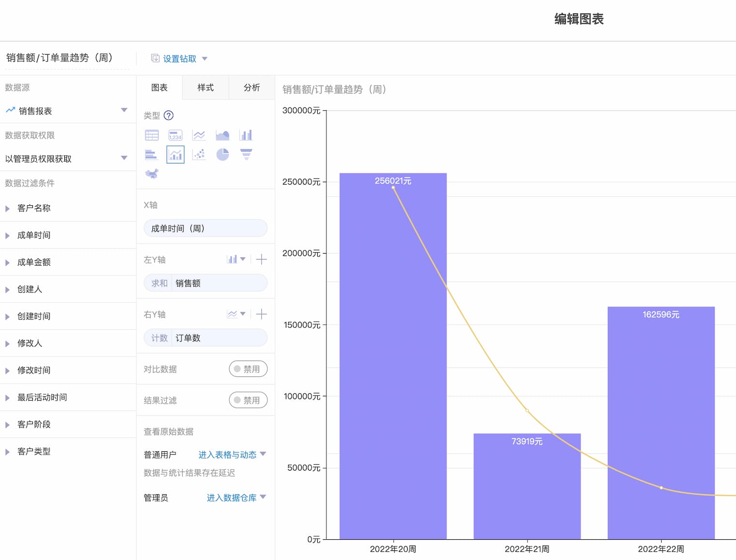Open the 销售报表 data source dropdown
This screenshot has width=736, height=560.
pyautogui.click(x=124, y=110)
